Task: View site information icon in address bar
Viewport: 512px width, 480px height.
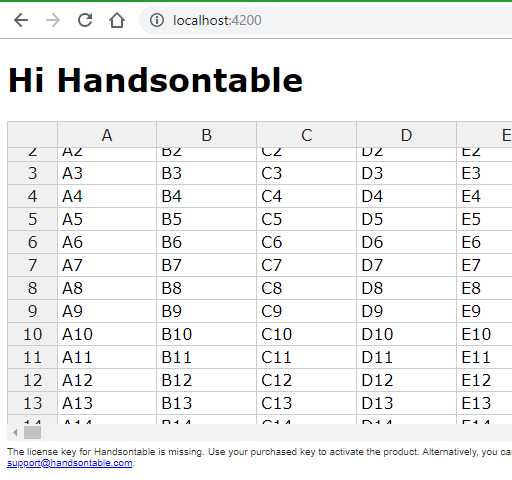Action: pyautogui.click(x=157, y=20)
